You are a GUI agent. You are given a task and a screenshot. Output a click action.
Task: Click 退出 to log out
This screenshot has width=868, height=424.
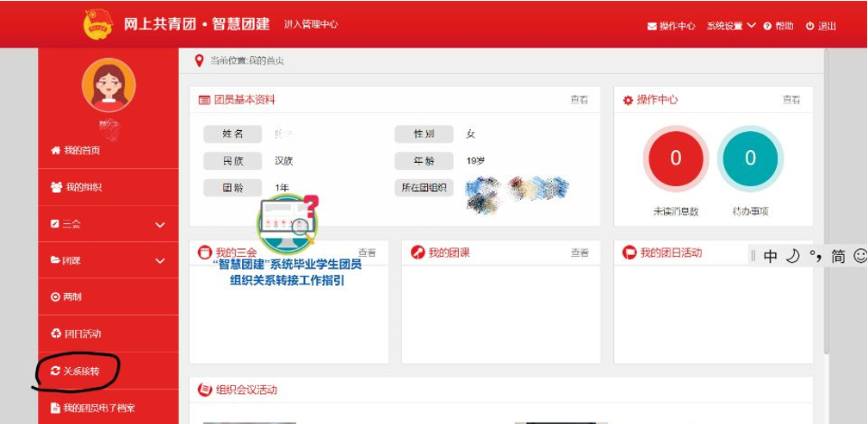(821, 26)
